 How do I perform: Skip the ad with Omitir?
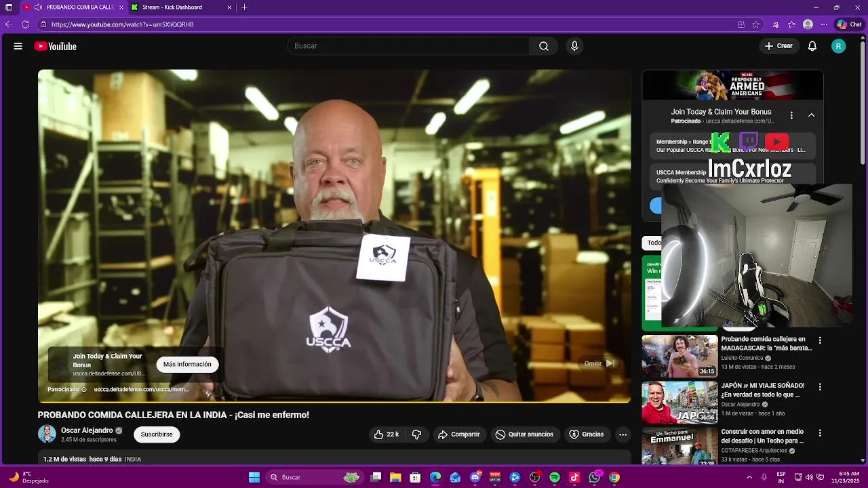pyautogui.click(x=599, y=363)
